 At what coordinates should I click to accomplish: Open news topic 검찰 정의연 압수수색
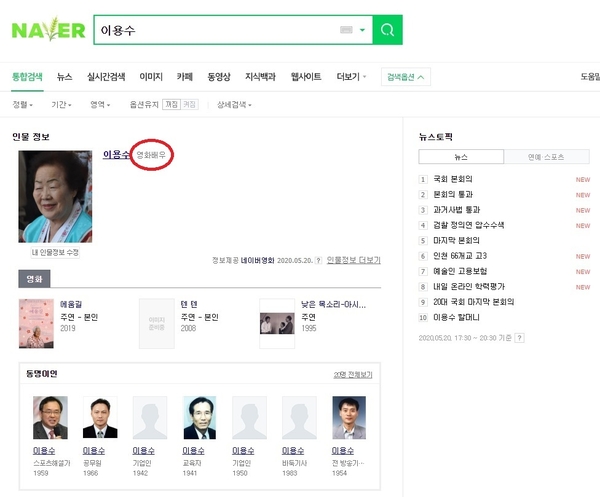coord(468,225)
